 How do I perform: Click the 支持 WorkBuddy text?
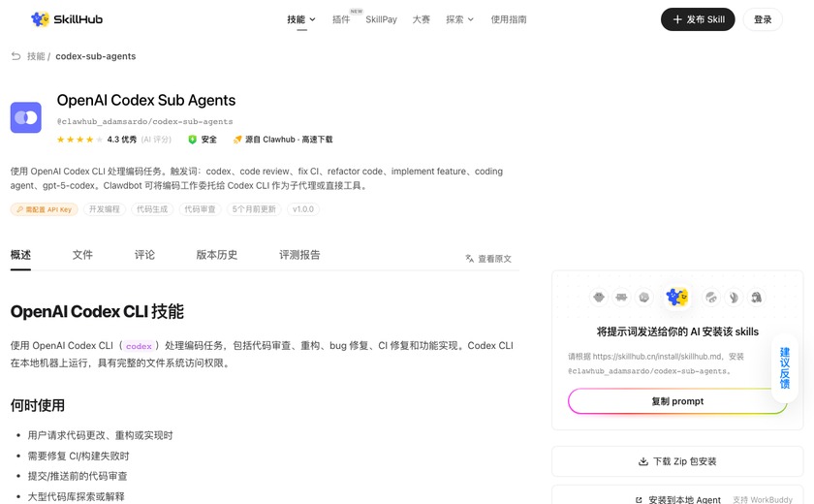coord(763,500)
